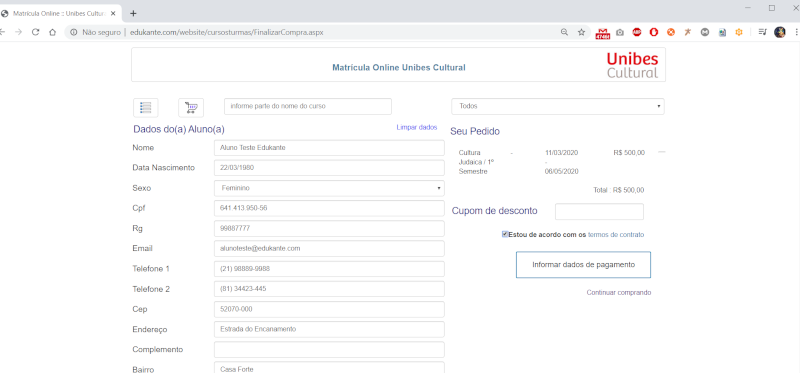Click the 'Seu Pedido' heading
800x373 pixels.
(475, 132)
